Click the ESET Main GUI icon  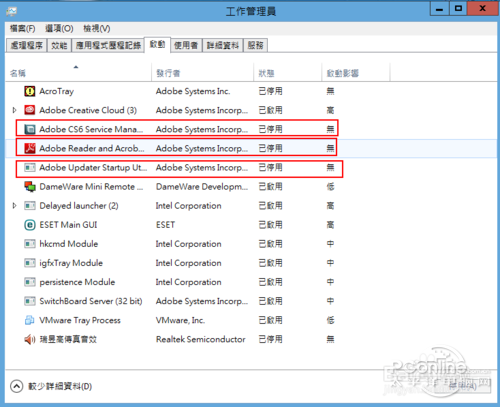pos(30,225)
